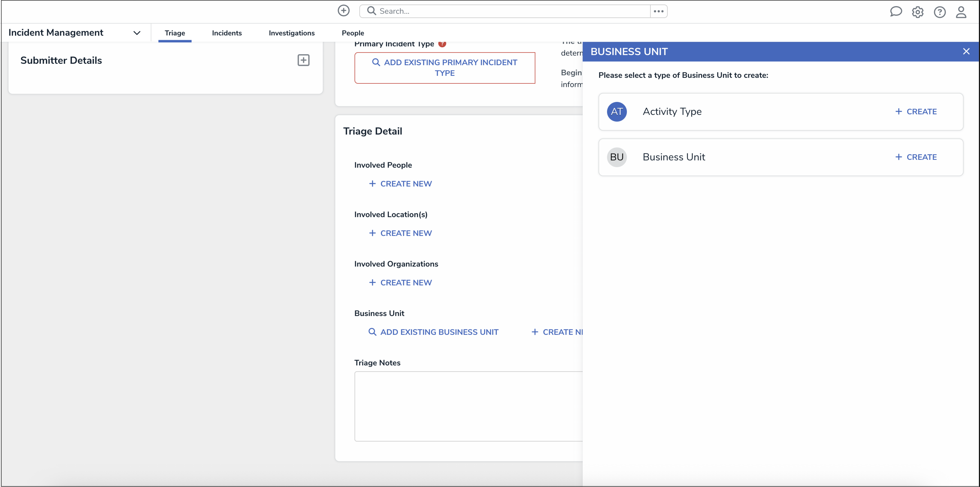The image size is (980, 487).
Task: Click the AT Activity Type avatar
Action: click(x=617, y=112)
